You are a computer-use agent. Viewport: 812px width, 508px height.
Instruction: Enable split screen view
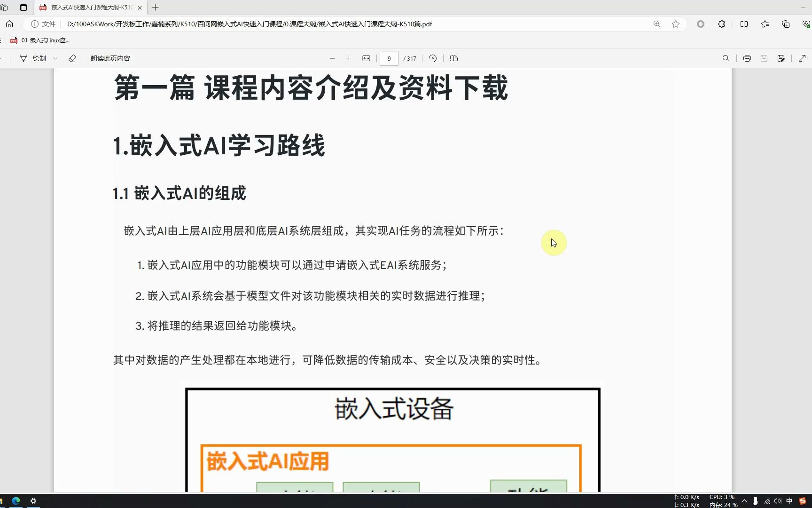click(x=744, y=24)
